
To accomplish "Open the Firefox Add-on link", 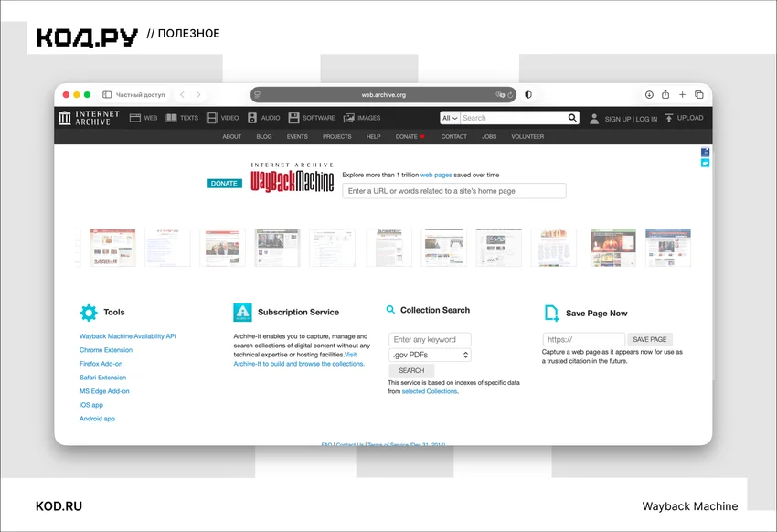I will (101, 364).
